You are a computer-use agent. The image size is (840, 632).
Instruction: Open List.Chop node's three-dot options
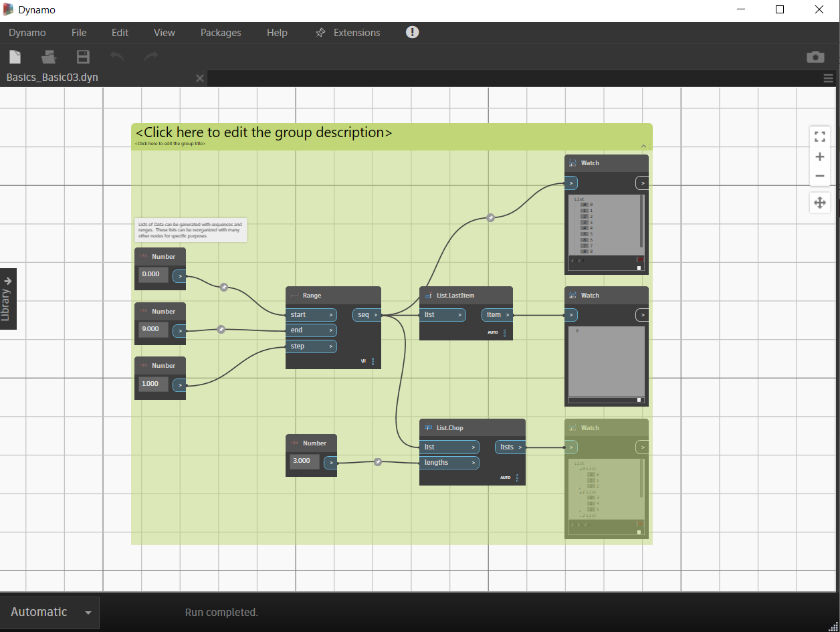point(517,478)
